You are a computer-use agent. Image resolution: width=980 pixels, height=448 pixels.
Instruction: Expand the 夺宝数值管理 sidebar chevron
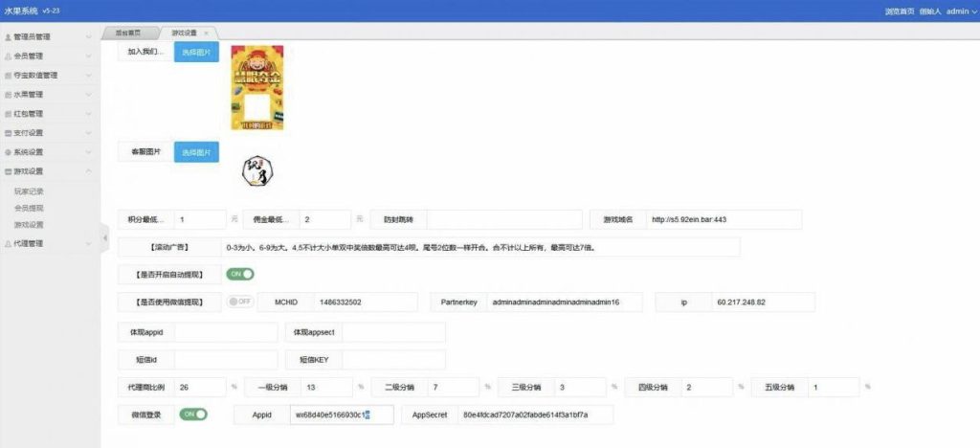(x=88, y=76)
